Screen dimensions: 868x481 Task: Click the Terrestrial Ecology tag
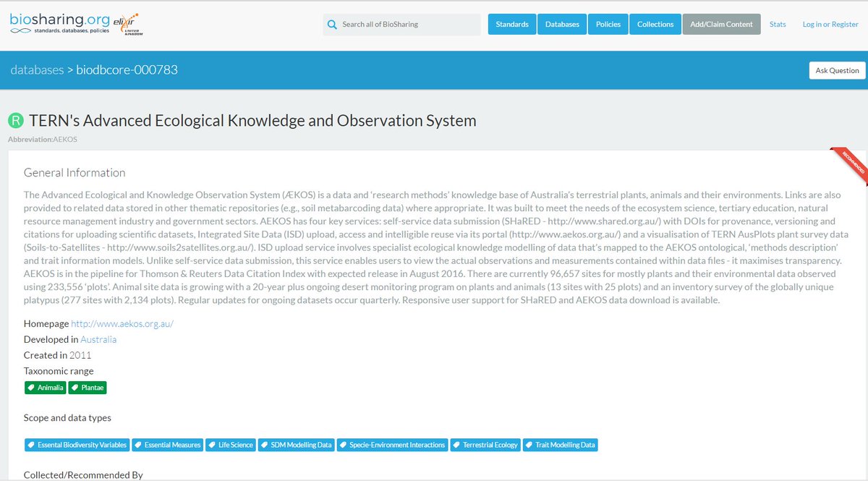[x=485, y=445]
